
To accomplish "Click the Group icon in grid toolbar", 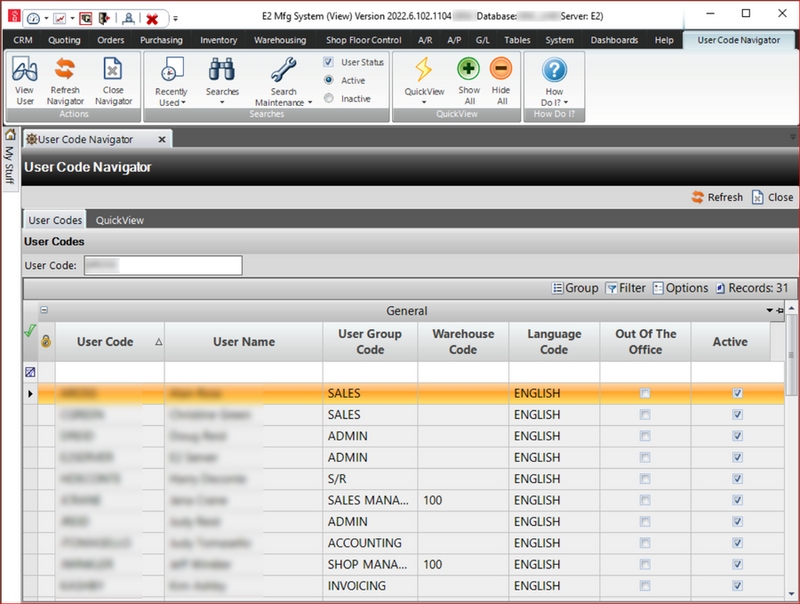I will point(558,288).
